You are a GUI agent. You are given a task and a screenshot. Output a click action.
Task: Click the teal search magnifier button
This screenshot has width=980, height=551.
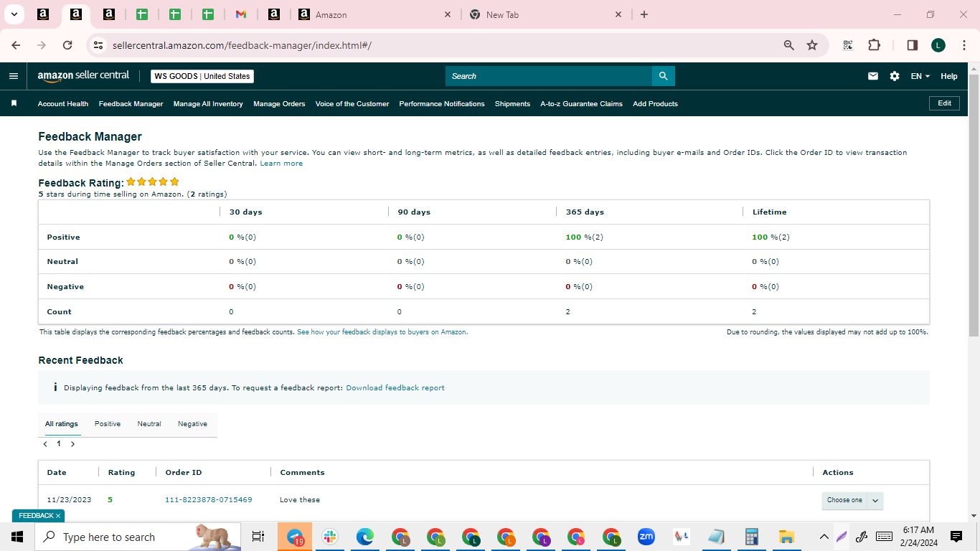tap(663, 76)
